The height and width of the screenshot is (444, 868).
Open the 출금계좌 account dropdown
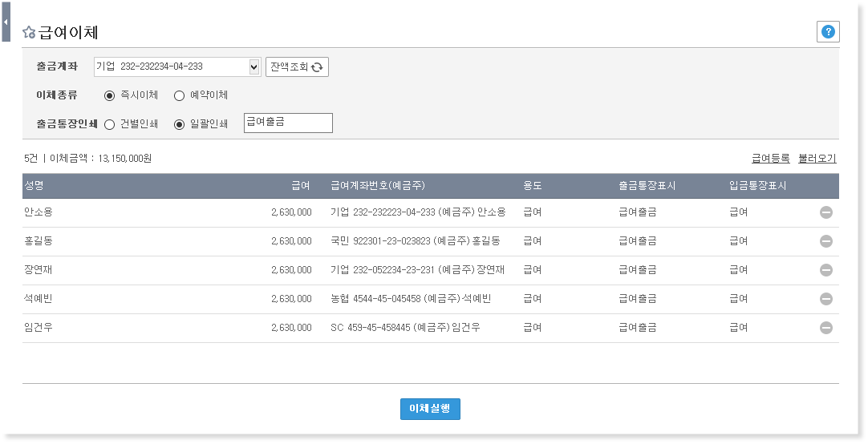click(x=177, y=67)
